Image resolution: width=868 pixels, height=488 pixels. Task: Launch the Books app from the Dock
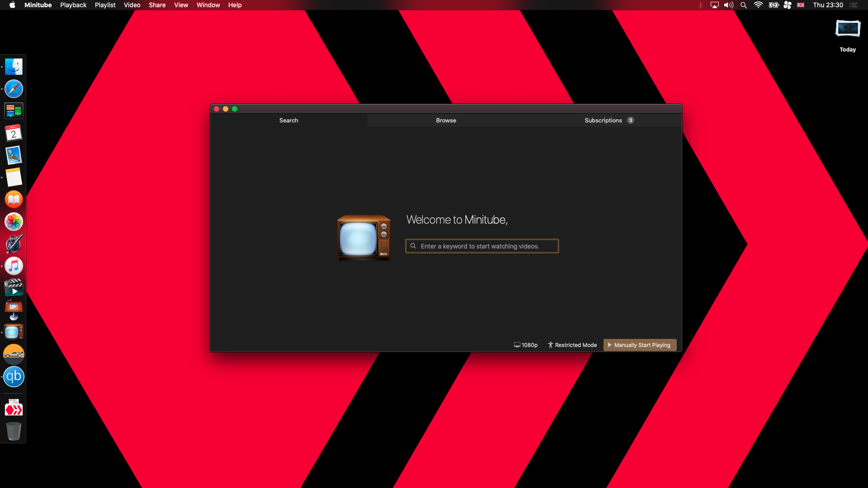14,200
